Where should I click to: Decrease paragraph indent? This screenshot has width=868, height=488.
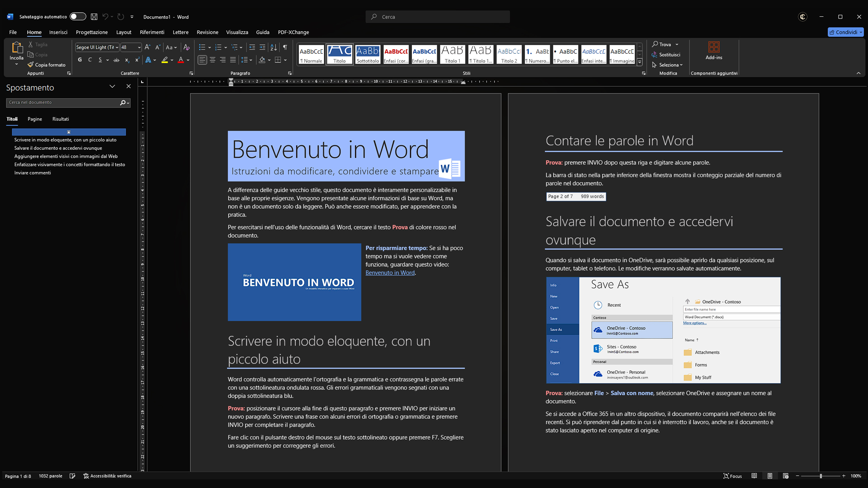click(252, 47)
